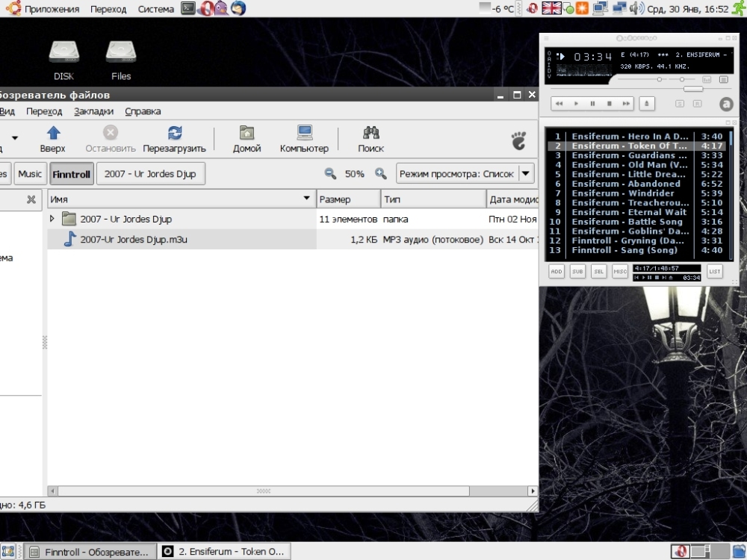Open the Files desktop drive icon
The width and height of the screenshot is (747, 560).
tap(121, 60)
